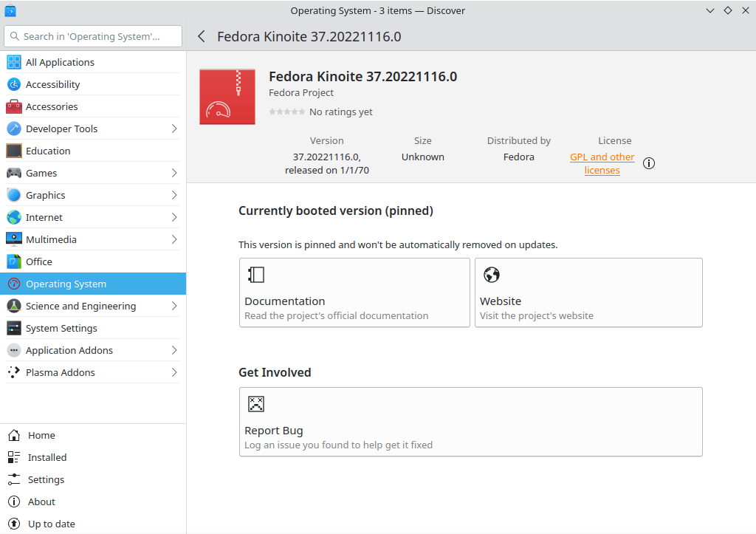Click the Website globe icon
The image size is (756, 534).
click(492, 275)
